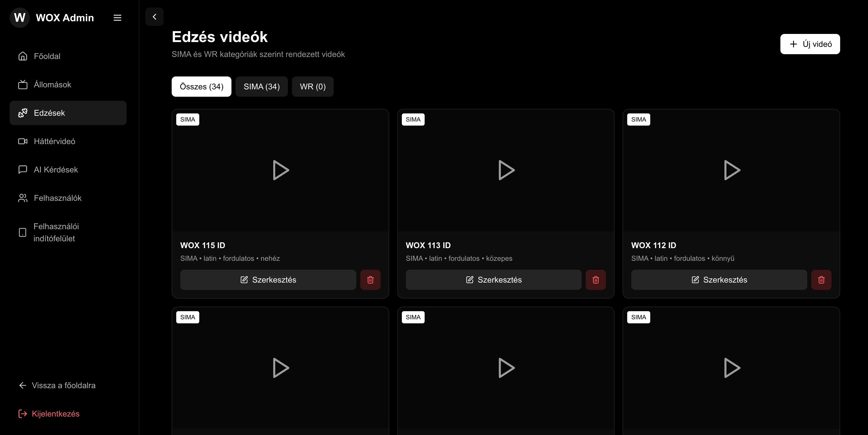Select the Összes (34) tab
This screenshot has height=435, width=868.
202,87
